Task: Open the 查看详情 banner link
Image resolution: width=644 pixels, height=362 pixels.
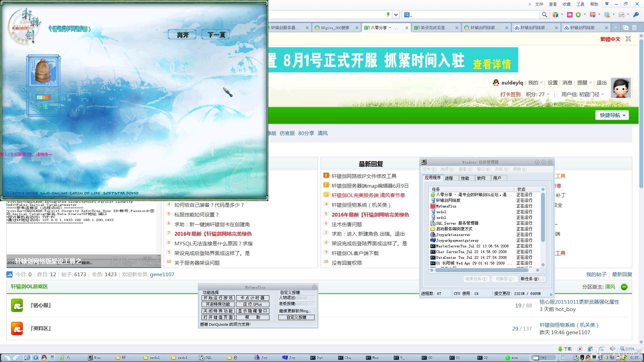Action: [492, 64]
